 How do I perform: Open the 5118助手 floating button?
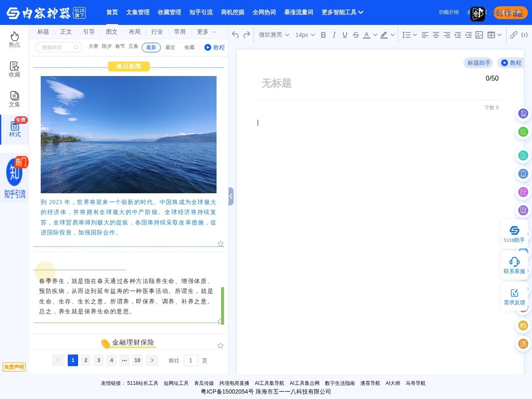pos(514,234)
